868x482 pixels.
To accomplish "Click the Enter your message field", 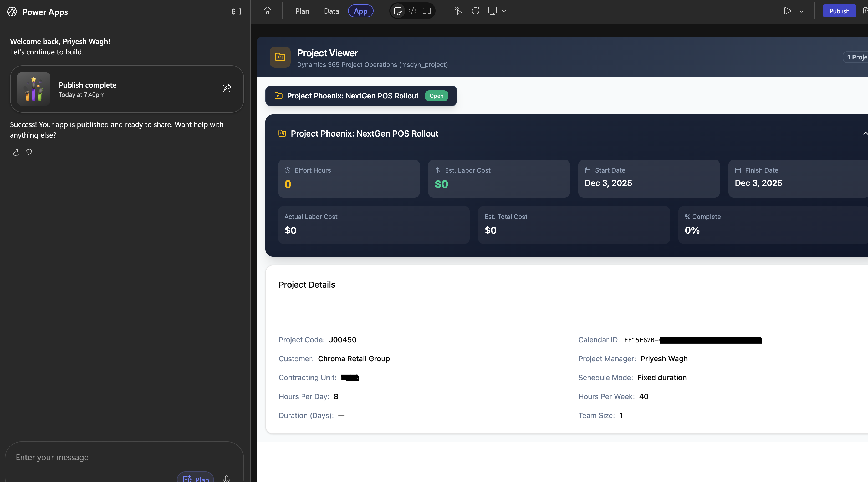I will [124, 457].
